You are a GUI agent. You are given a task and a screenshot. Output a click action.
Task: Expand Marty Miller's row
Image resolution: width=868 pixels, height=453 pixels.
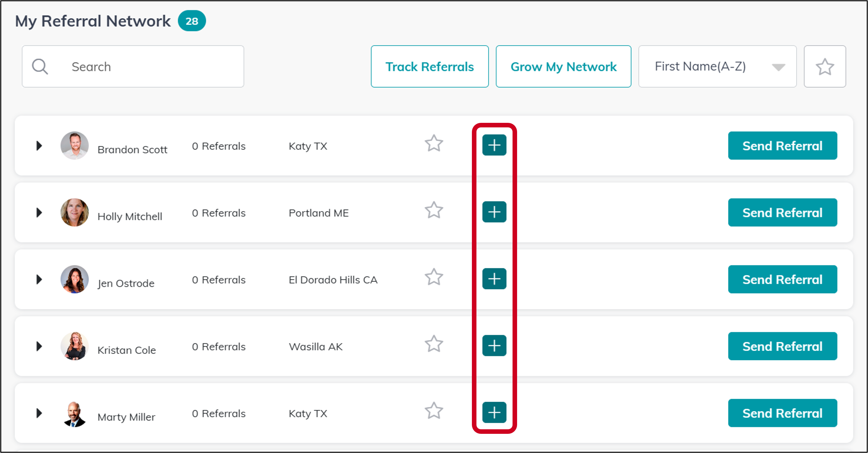39,413
